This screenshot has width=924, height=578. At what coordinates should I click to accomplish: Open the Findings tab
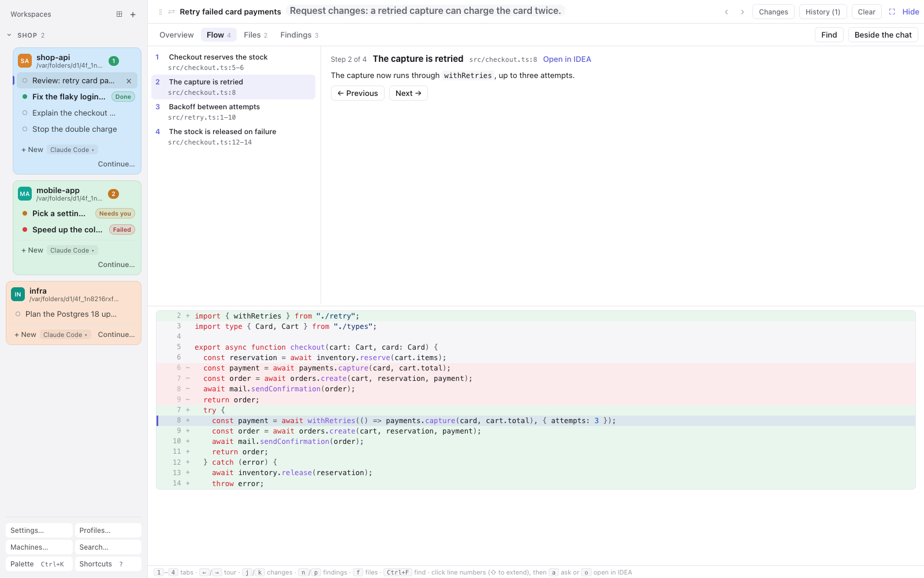coord(299,35)
